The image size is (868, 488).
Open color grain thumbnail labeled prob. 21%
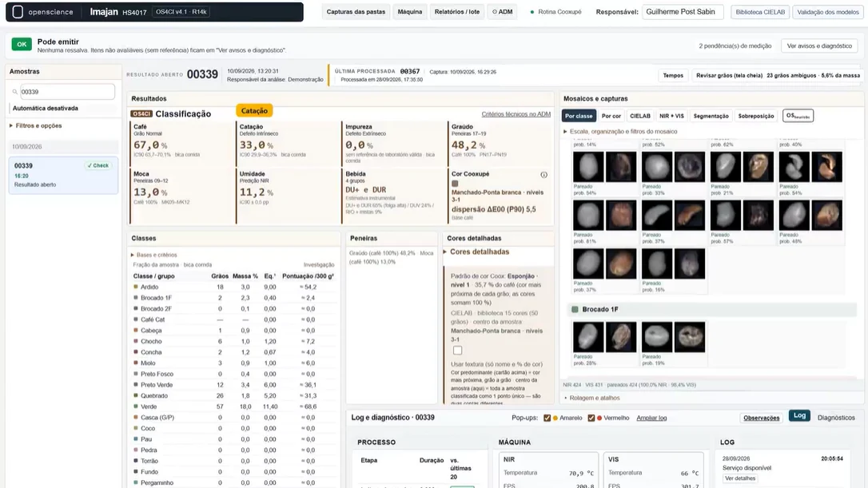pos(759,167)
